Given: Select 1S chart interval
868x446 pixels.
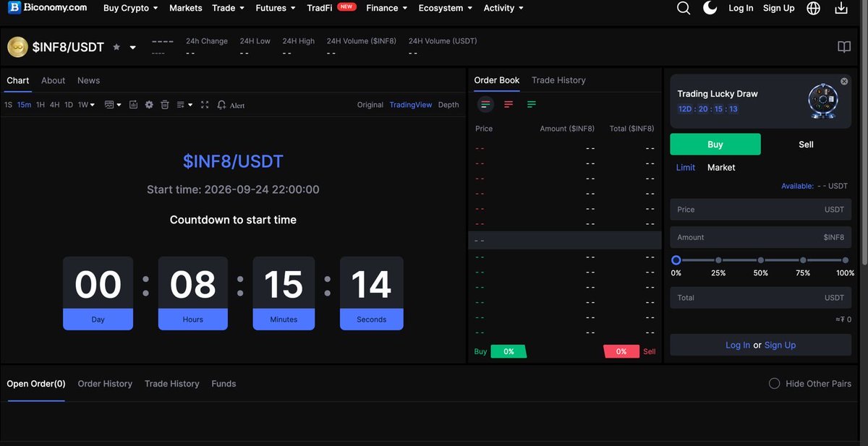Looking at the screenshot, I should point(9,105).
